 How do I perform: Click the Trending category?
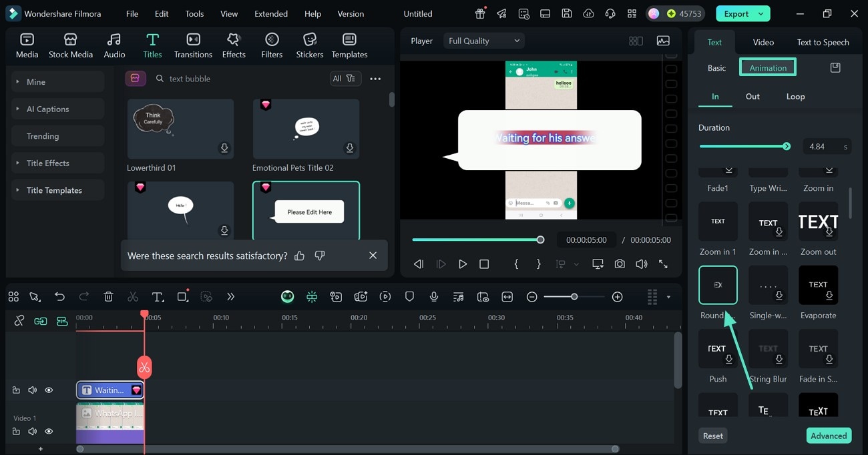point(57,136)
